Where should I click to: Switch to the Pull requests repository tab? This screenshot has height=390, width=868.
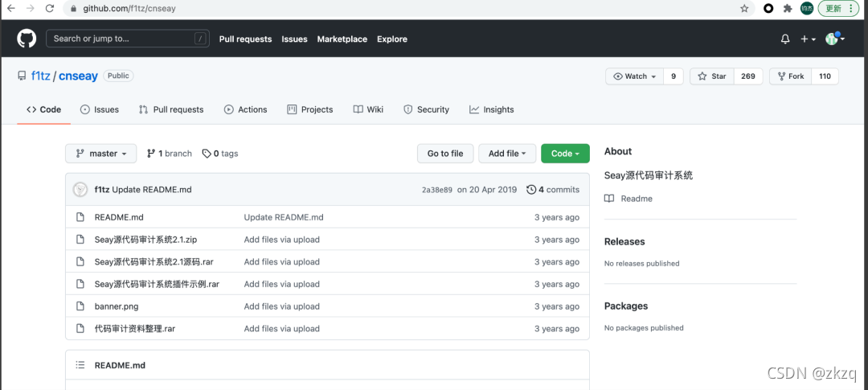(x=171, y=109)
